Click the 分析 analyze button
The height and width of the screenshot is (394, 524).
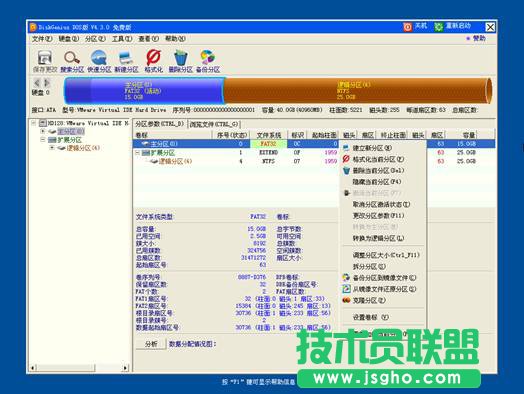[151, 344]
